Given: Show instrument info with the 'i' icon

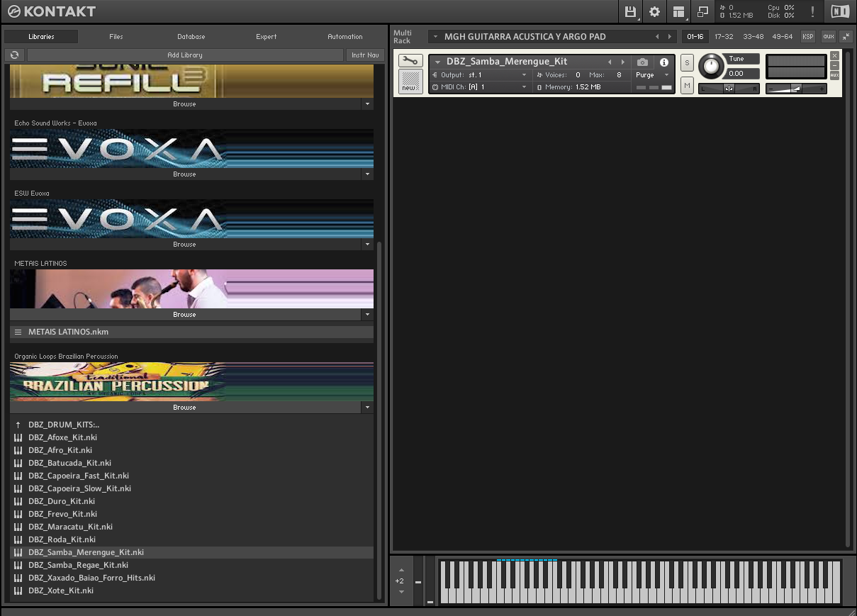Looking at the screenshot, I should [x=664, y=62].
